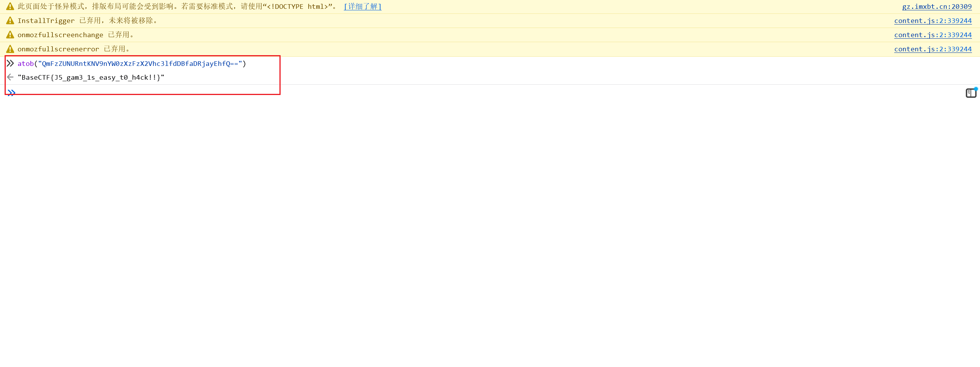Click the InstallTrigger deprecation warning row
Screen dimensions: 980x367
tap(87, 20)
